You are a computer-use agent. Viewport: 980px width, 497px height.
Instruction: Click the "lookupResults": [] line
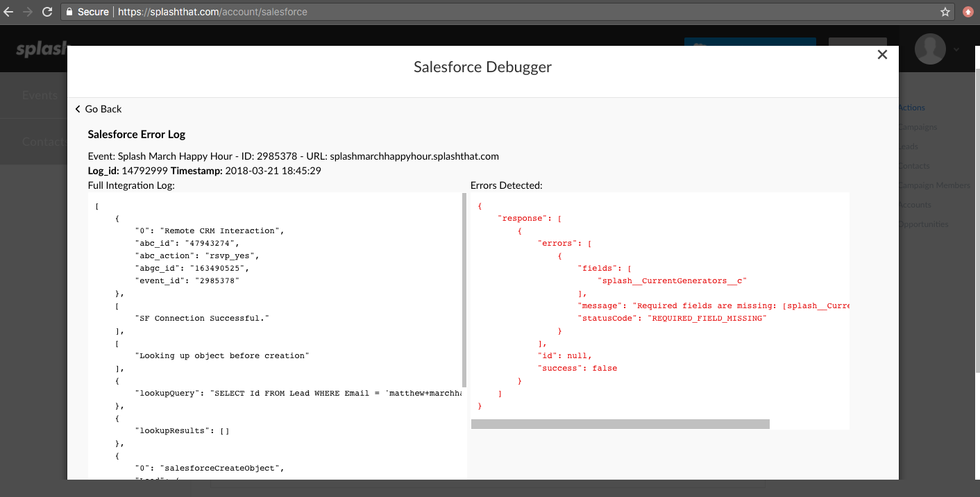183,430
